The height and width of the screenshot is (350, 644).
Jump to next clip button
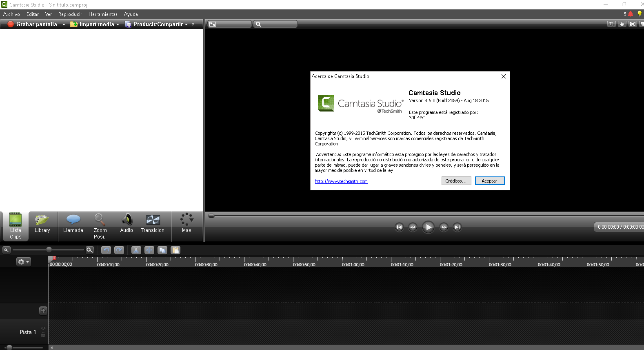(457, 227)
